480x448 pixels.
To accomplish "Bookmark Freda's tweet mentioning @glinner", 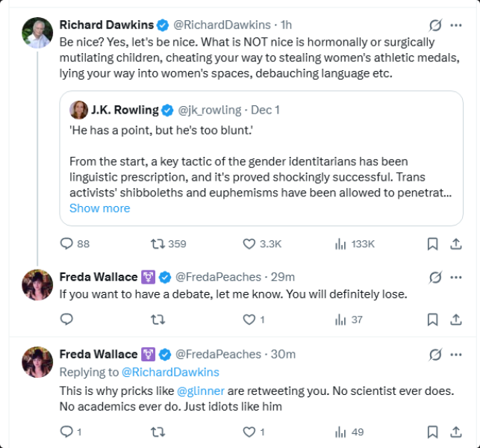I will (432, 431).
